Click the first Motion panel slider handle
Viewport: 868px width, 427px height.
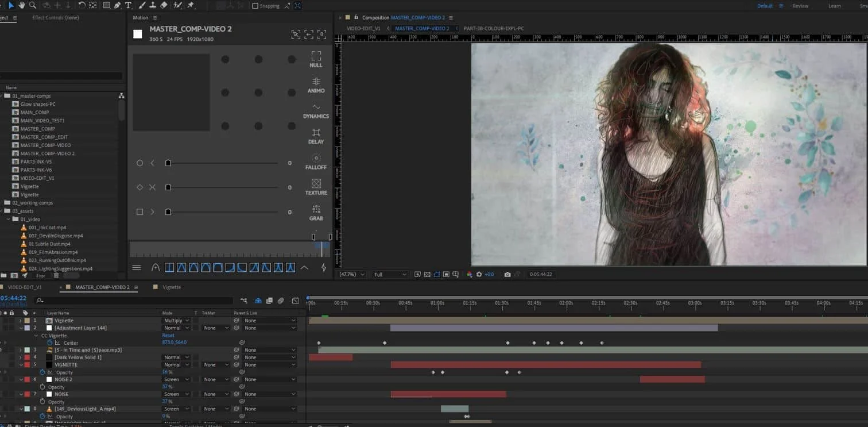point(168,163)
